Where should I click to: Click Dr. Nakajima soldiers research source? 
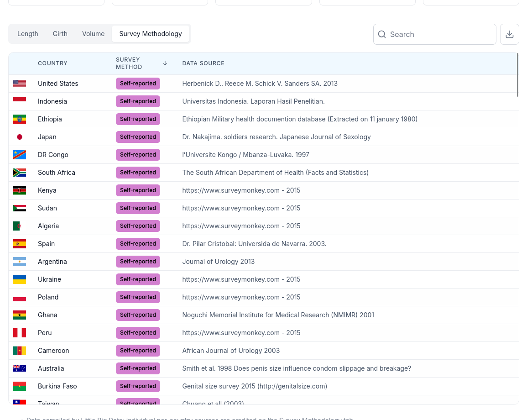coord(276,137)
